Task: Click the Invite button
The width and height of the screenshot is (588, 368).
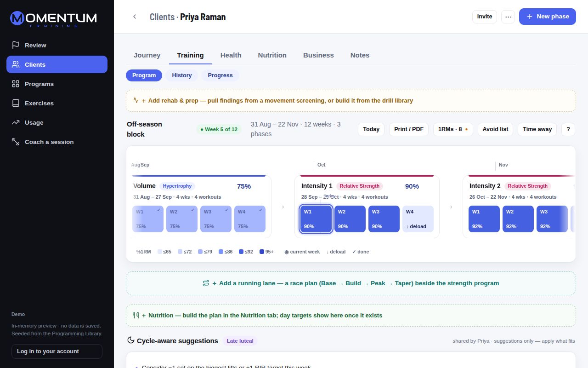Action: (x=485, y=17)
